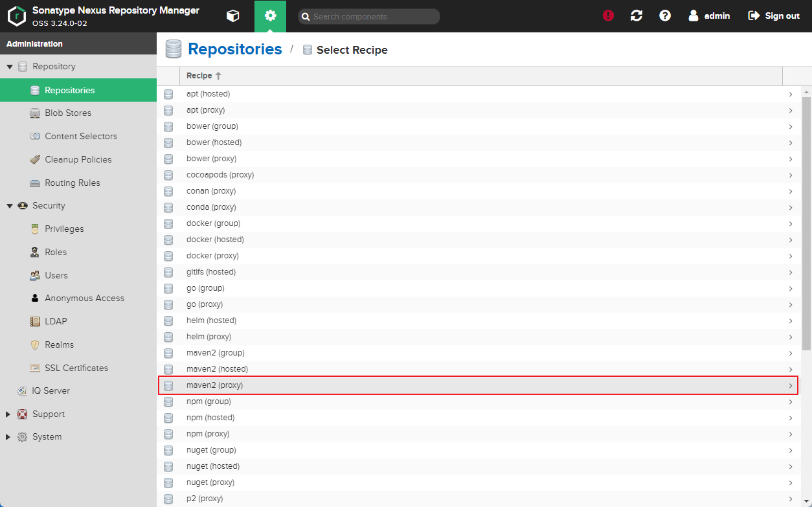
Task: Open SSL Certificates in sidebar
Action: [x=78, y=368]
